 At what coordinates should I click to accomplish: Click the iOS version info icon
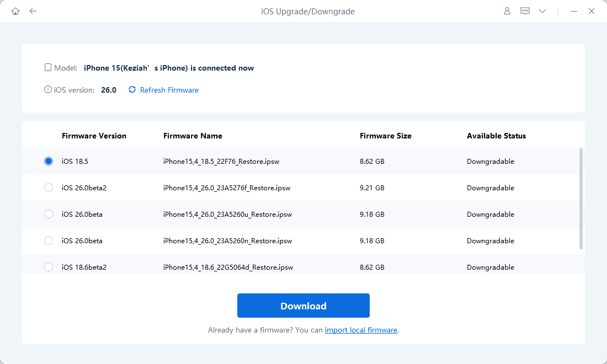click(48, 90)
